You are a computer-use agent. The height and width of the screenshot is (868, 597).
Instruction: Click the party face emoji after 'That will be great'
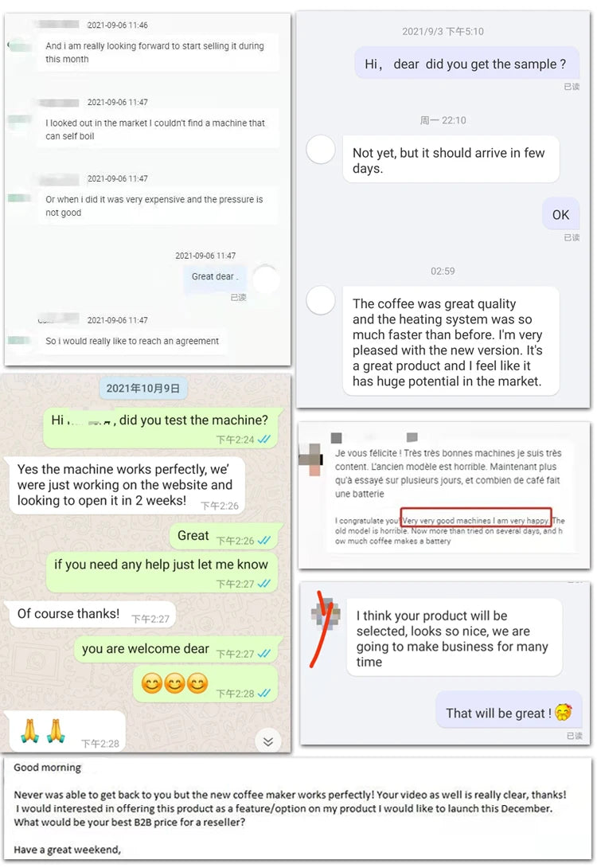point(564,712)
